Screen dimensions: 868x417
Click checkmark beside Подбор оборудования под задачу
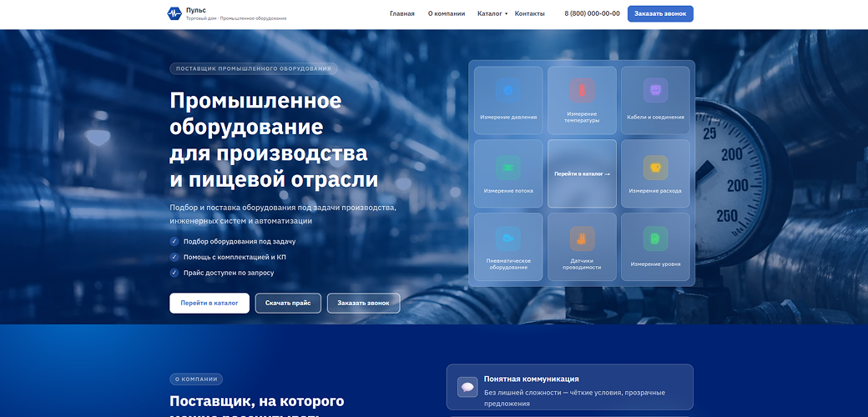pos(174,242)
